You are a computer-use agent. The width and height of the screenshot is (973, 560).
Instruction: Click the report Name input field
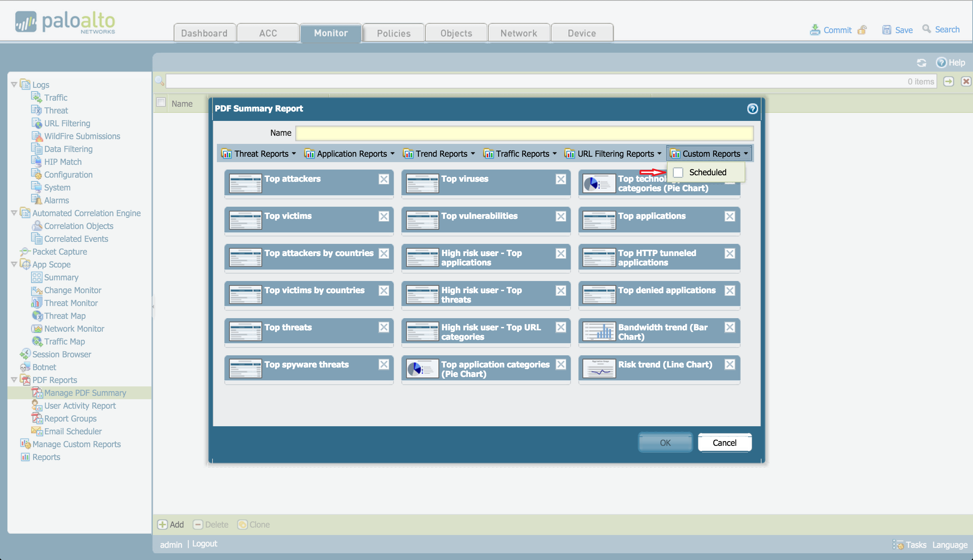coord(524,133)
